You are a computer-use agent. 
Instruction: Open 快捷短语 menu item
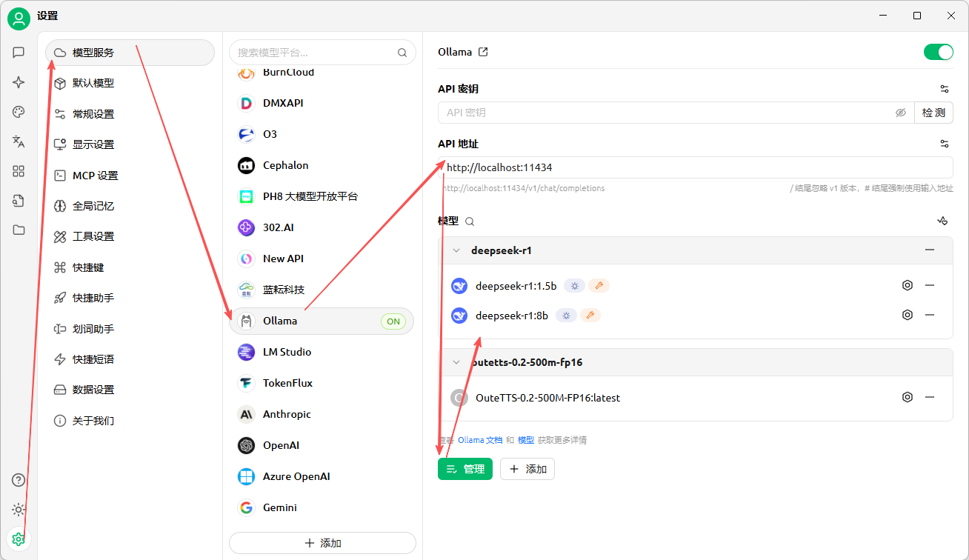130,359
